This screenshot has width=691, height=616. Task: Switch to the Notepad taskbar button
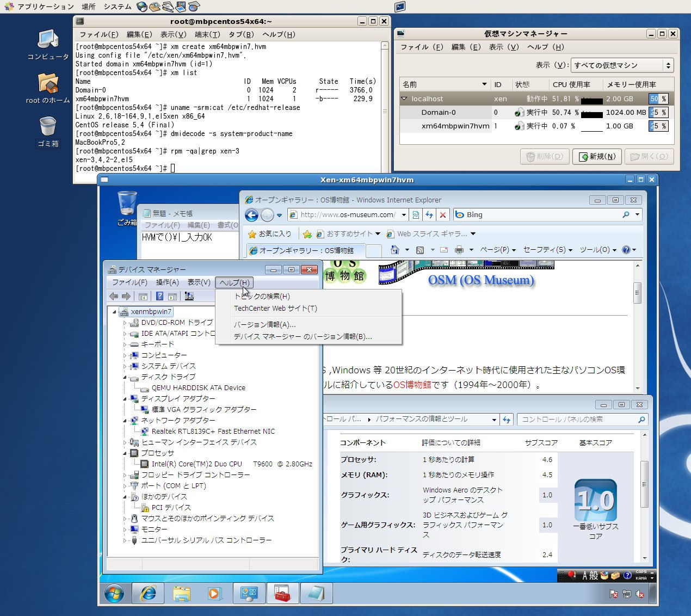click(x=316, y=593)
